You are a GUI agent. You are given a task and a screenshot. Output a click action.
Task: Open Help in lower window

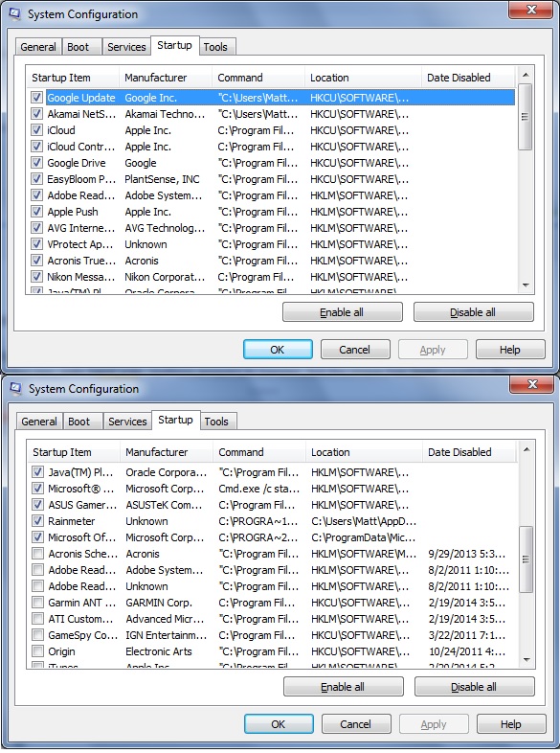pyautogui.click(x=511, y=724)
